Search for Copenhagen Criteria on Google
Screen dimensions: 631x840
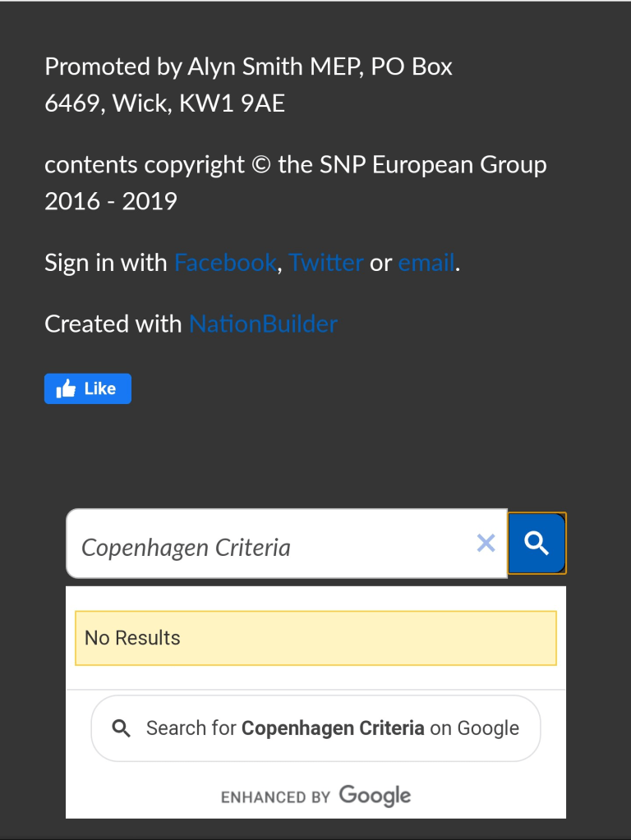332,728
